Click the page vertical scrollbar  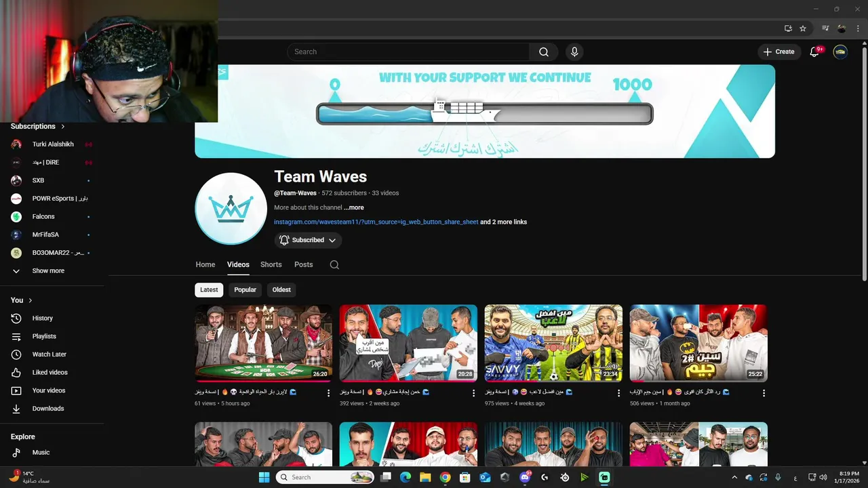click(864, 163)
